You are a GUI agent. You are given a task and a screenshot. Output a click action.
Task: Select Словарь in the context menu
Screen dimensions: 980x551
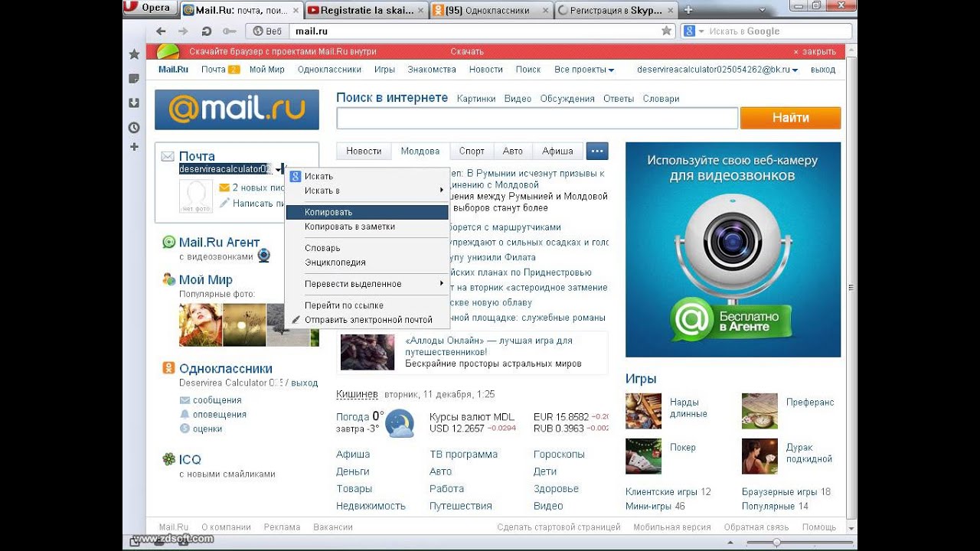coord(367,248)
